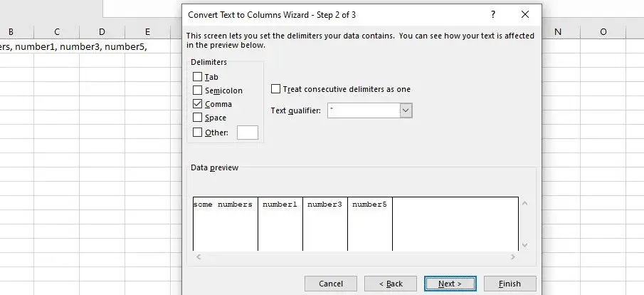Image resolution: width=644 pixels, height=295 pixels.
Task: Tick the Space delimiter checkbox
Action: 198,118
